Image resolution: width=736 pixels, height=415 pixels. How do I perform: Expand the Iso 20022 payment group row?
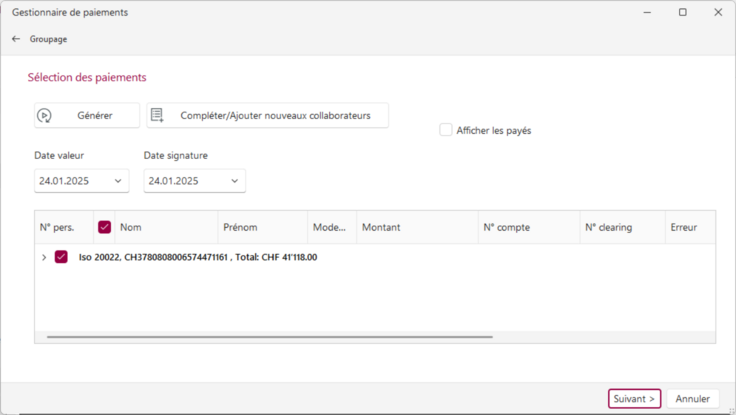(x=44, y=257)
